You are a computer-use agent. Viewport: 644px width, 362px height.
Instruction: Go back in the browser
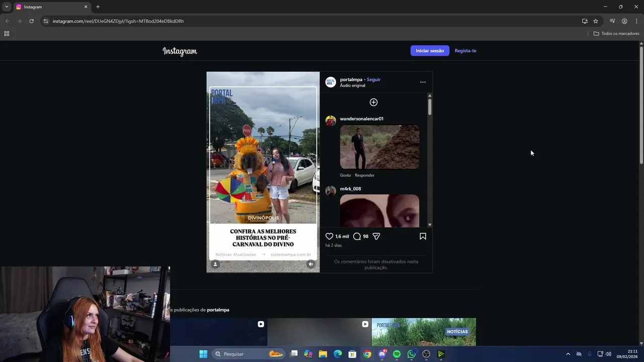7,21
